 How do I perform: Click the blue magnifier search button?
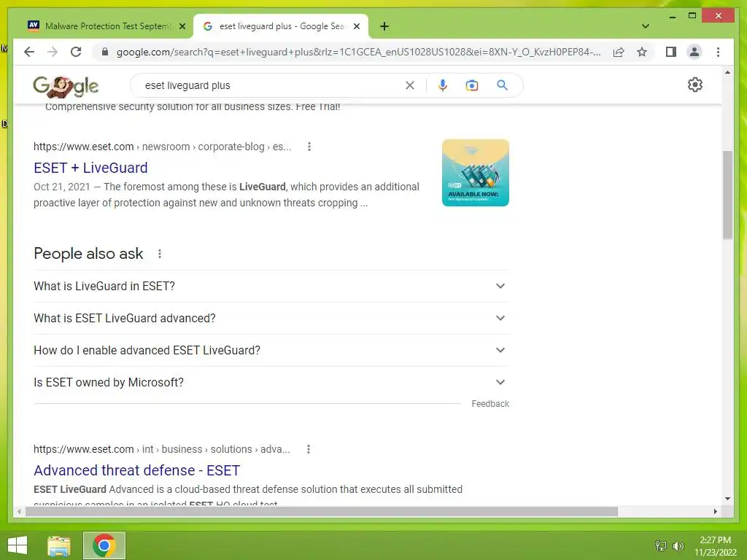click(502, 85)
